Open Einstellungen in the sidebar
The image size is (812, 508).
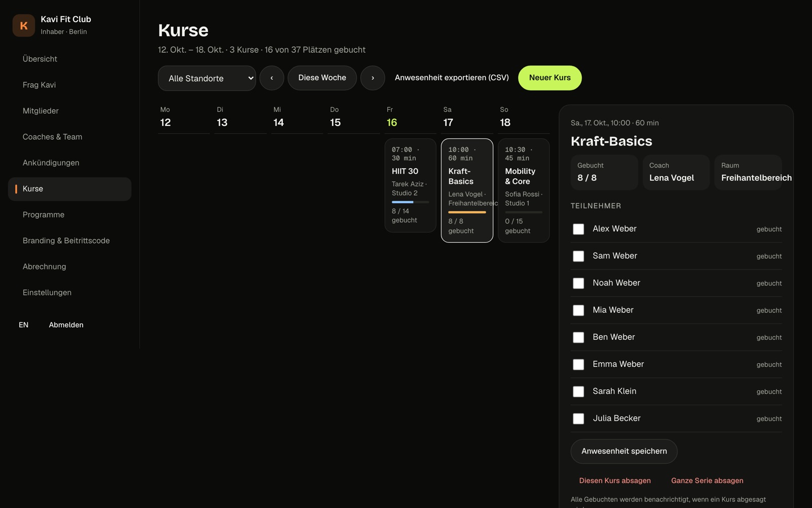[70, 293]
